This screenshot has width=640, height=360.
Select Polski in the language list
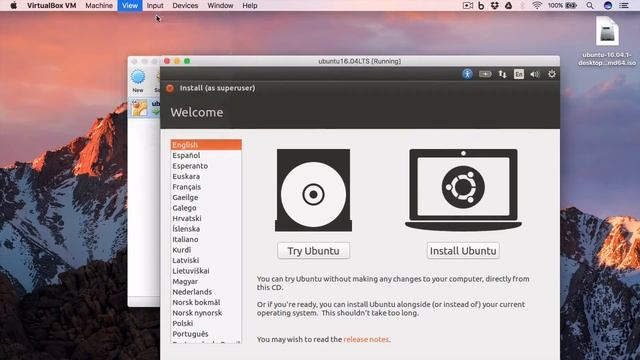pos(206,323)
